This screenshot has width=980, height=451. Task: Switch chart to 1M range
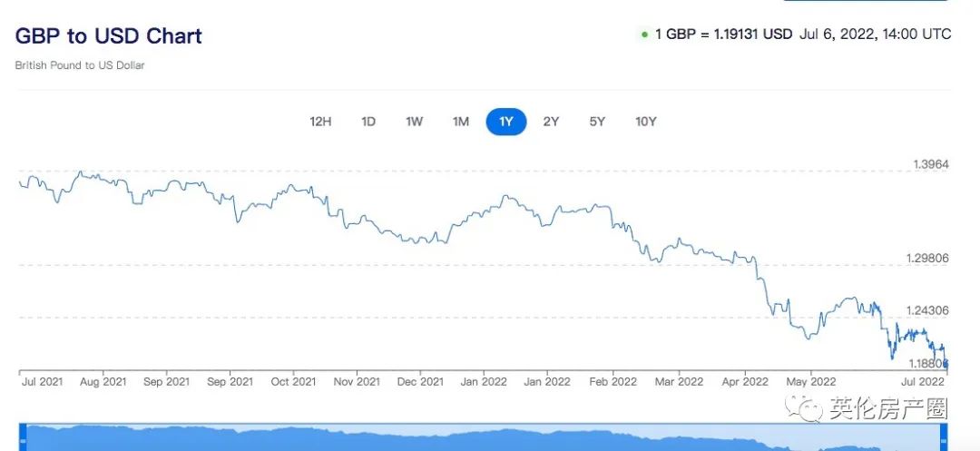(461, 122)
